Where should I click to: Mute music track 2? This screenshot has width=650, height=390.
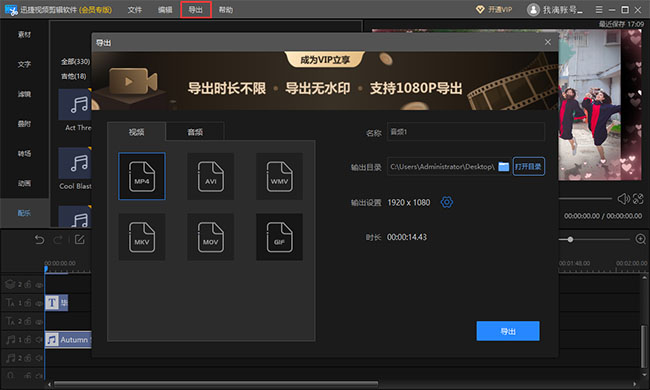[x=39, y=358]
